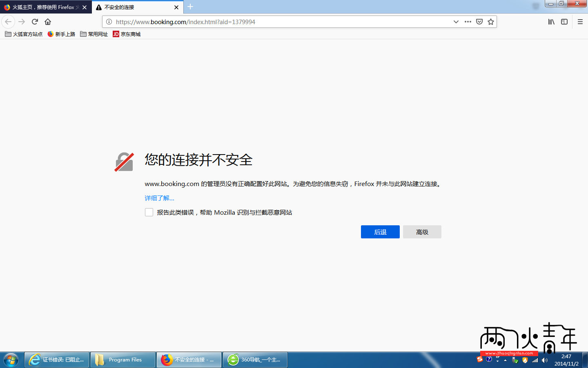Open Program Files taskbar window
The image size is (588, 368).
click(123, 360)
